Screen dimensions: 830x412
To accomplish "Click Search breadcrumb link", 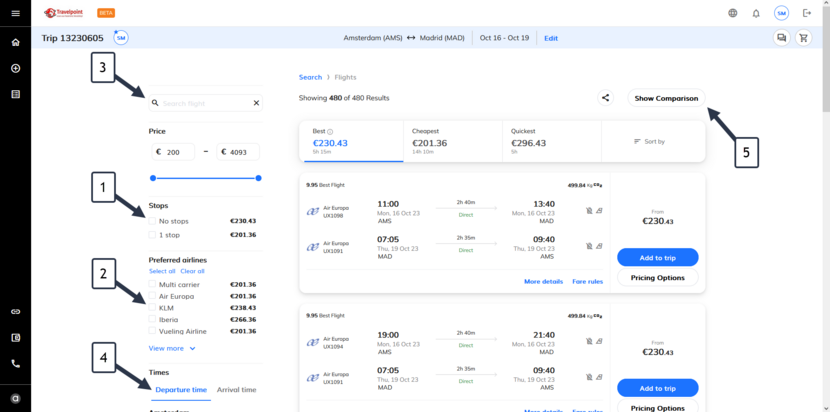I will pos(310,77).
